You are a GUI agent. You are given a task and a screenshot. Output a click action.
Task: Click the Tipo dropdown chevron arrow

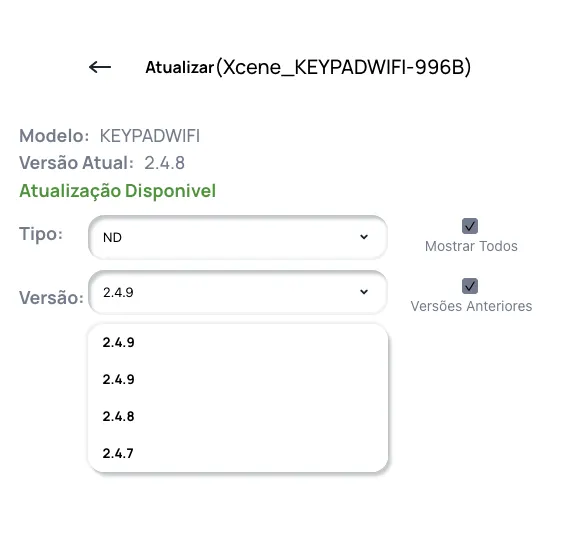click(x=364, y=237)
